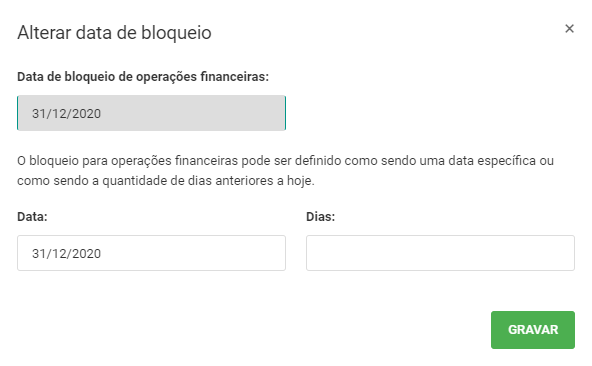The width and height of the screenshot is (592, 366).
Task: Focus the Data date input field
Action: click(151, 253)
